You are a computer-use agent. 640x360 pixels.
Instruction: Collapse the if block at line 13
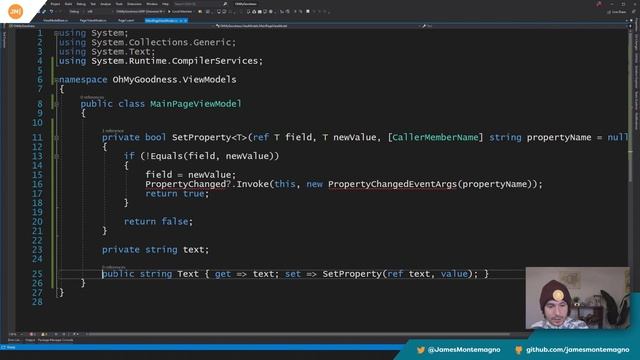[x=56, y=156]
